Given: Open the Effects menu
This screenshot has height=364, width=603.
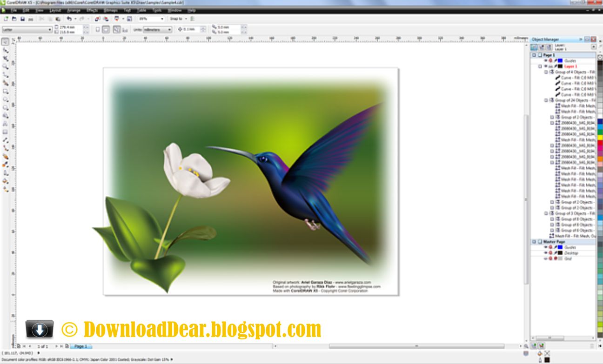Looking at the screenshot, I should (92, 10).
